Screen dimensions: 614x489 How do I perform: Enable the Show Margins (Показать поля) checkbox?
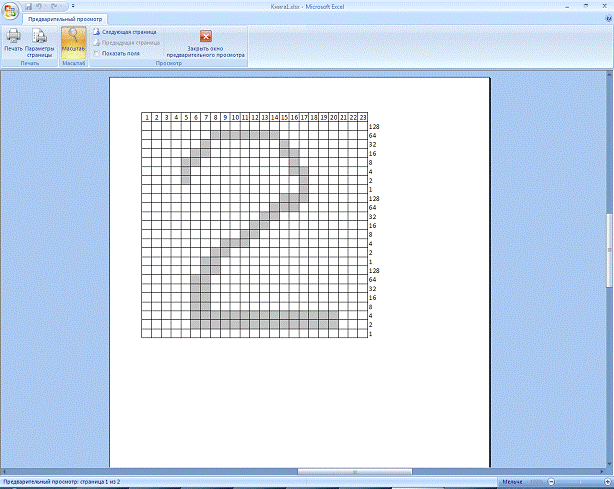97,54
